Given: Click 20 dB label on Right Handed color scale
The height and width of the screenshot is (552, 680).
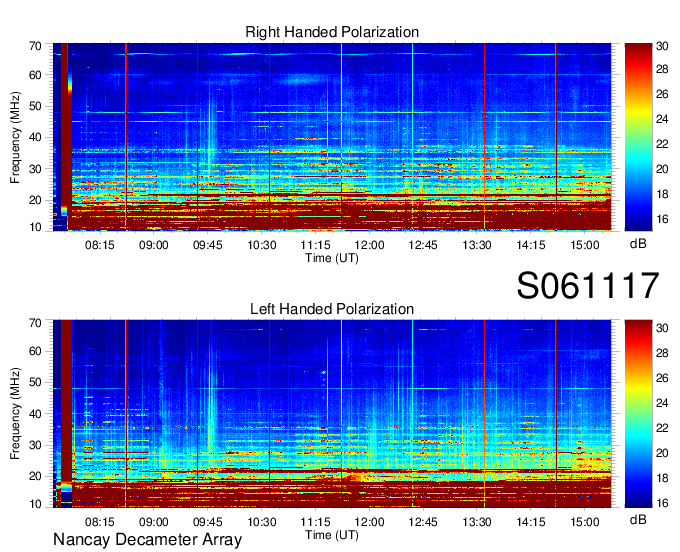Looking at the screenshot, I should [x=662, y=169].
